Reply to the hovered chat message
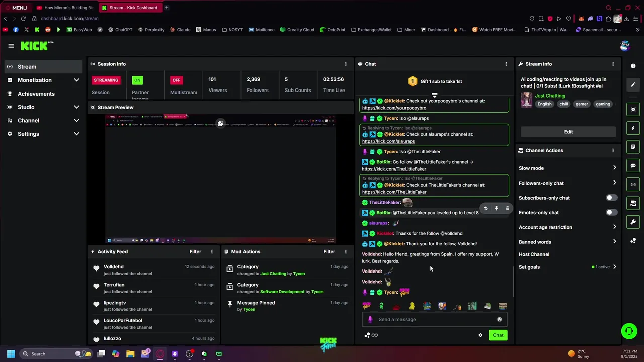 pyautogui.click(x=485, y=208)
